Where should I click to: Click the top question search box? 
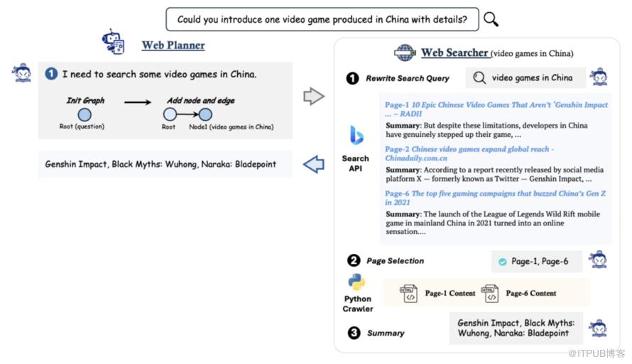[x=322, y=19]
